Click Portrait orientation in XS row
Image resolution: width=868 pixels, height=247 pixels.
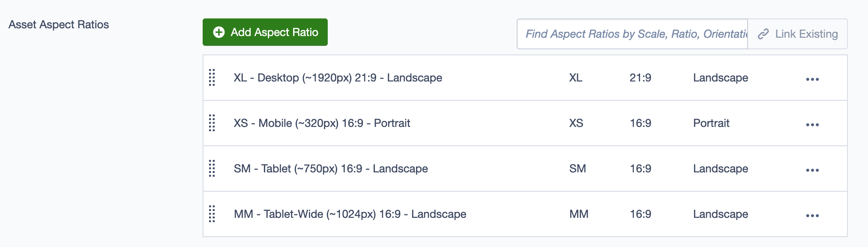pos(711,123)
